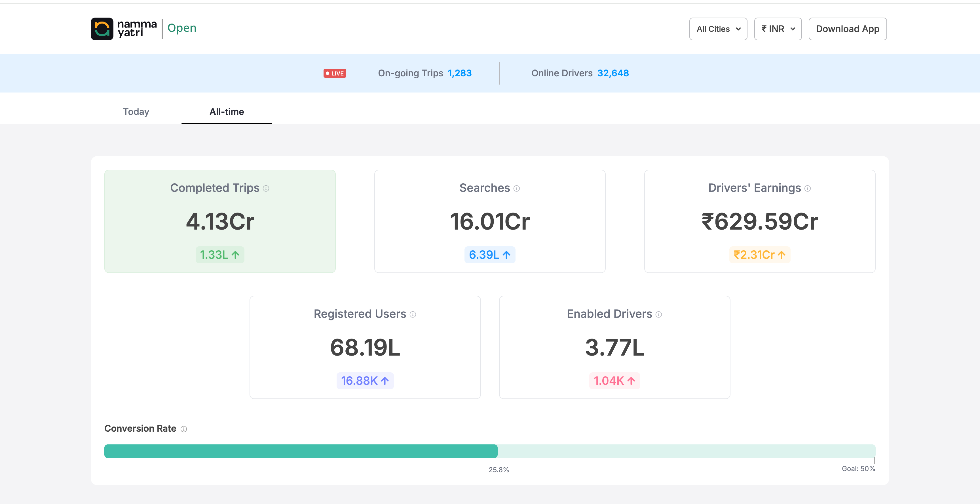Open the All Cities dropdown
This screenshot has width=980, height=504.
[718, 29]
